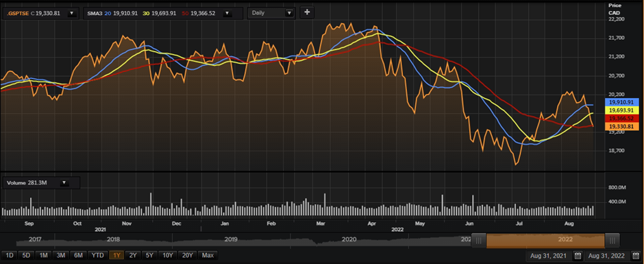Grab the right handle of range slider

click(x=612, y=240)
